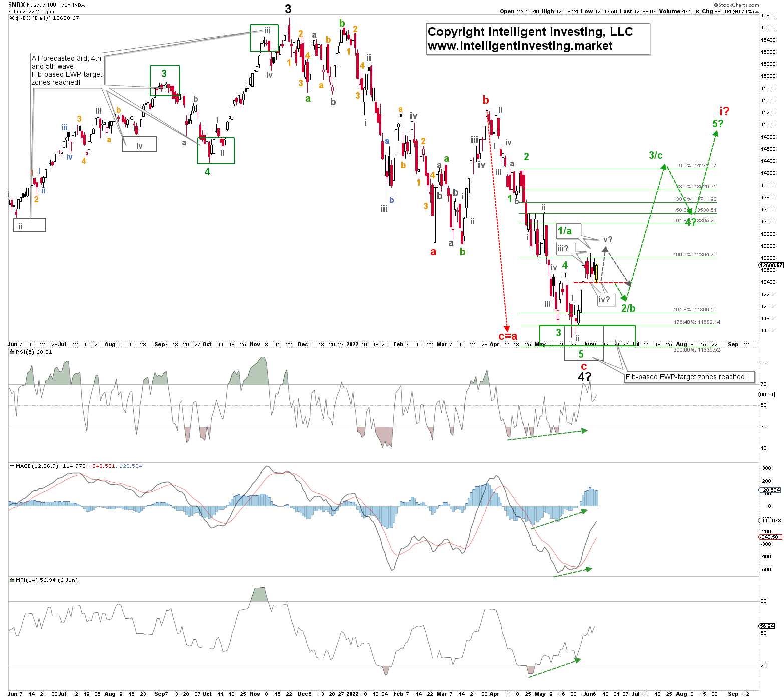Click the $NDX Nasdaq 100 Index title
The image size is (784, 699).
point(46,5)
